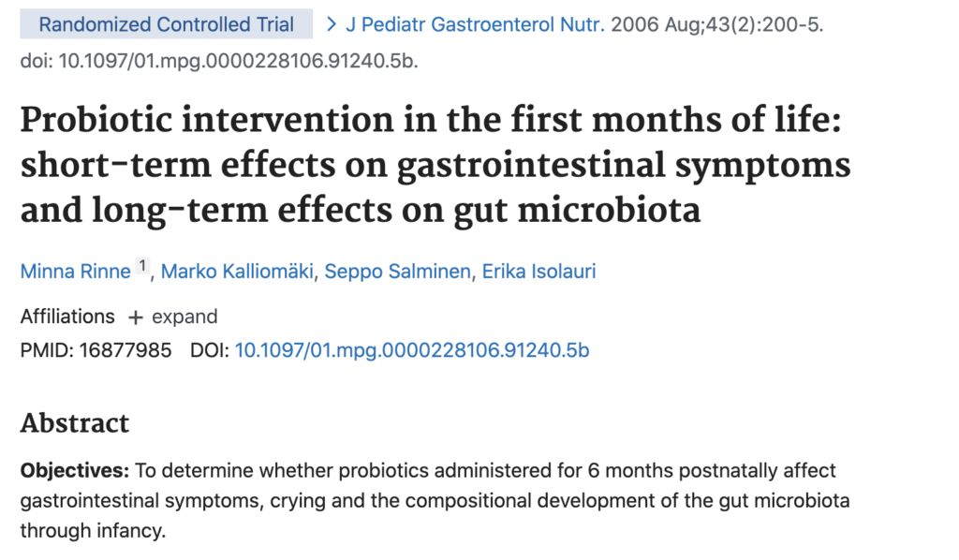
Task: Click the affiliation superscript 1 after Rinne
Action: [143, 267]
